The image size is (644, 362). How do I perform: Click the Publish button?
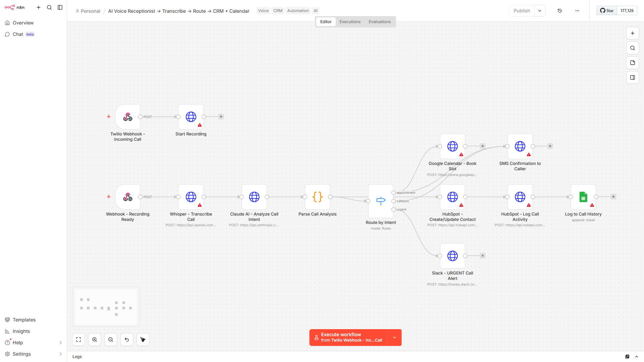pyautogui.click(x=522, y=10)
